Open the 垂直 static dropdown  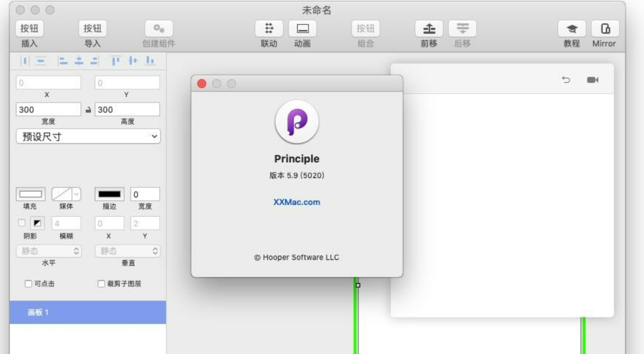click(128, 251)
